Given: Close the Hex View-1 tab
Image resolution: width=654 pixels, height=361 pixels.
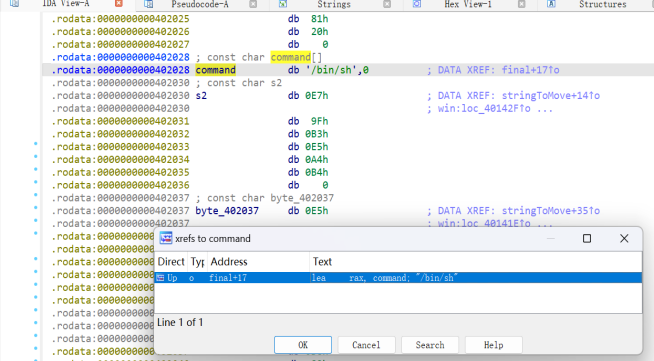Looking at the screenshot, I should (x=521, y=4).
